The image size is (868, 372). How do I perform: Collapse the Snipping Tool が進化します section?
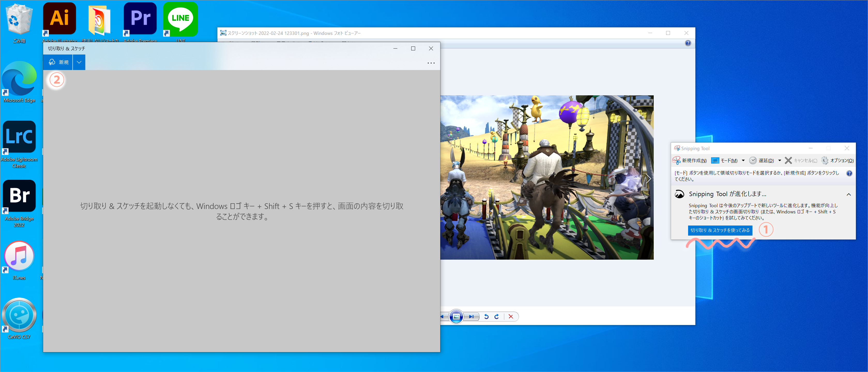pos(848,195)
